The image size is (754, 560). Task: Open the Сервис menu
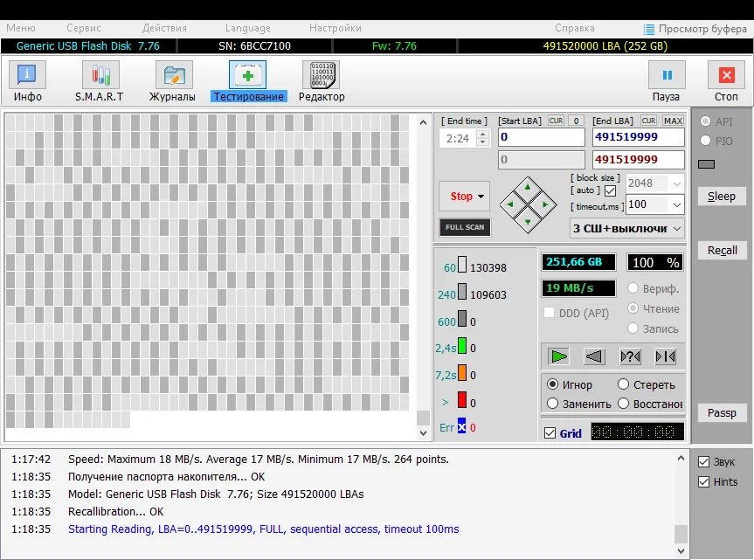[x=83, y=28]
